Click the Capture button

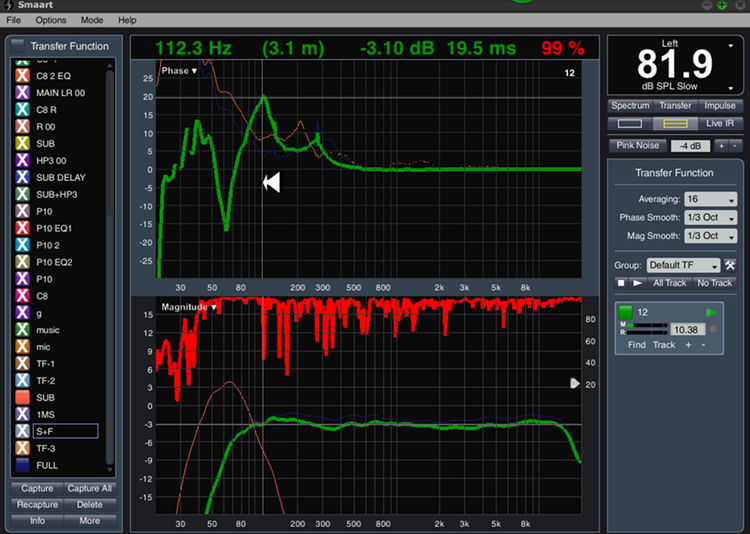[37, 489]
